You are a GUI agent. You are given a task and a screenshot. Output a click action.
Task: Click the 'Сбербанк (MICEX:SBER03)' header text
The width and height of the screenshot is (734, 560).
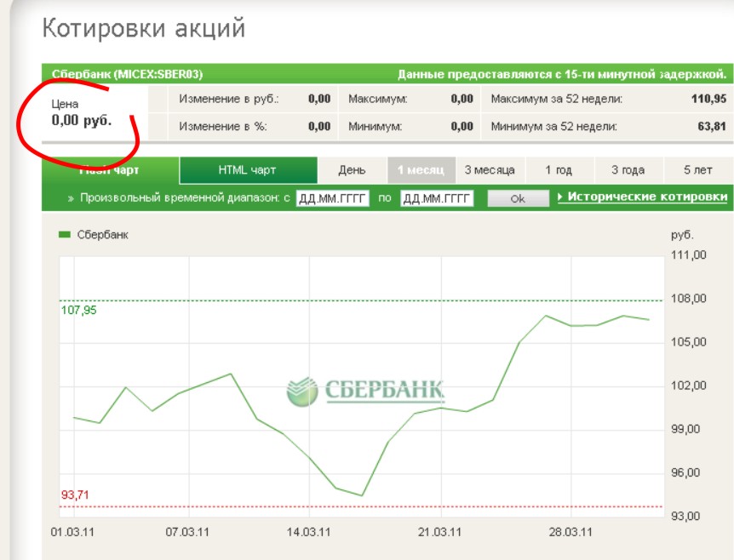click(x=128, y=74)
